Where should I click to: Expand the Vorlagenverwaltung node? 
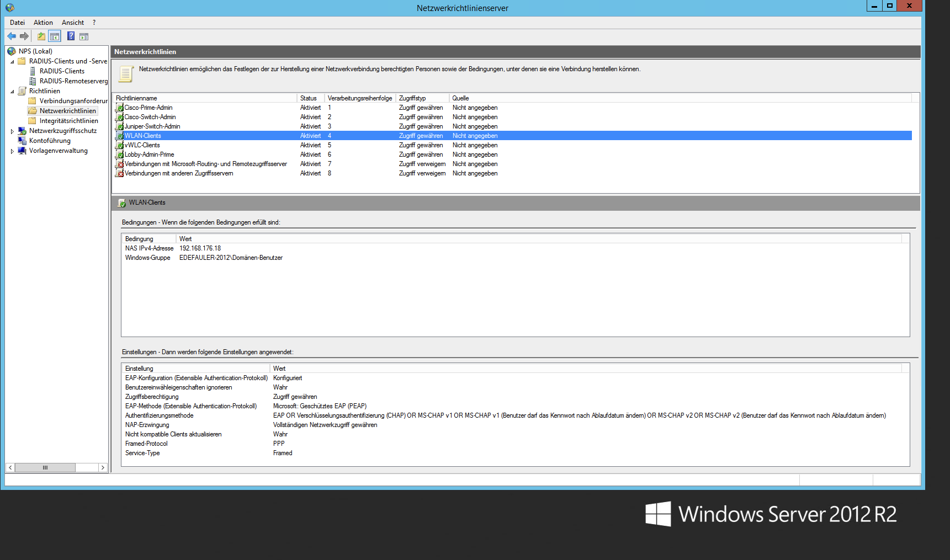point(12,151)
